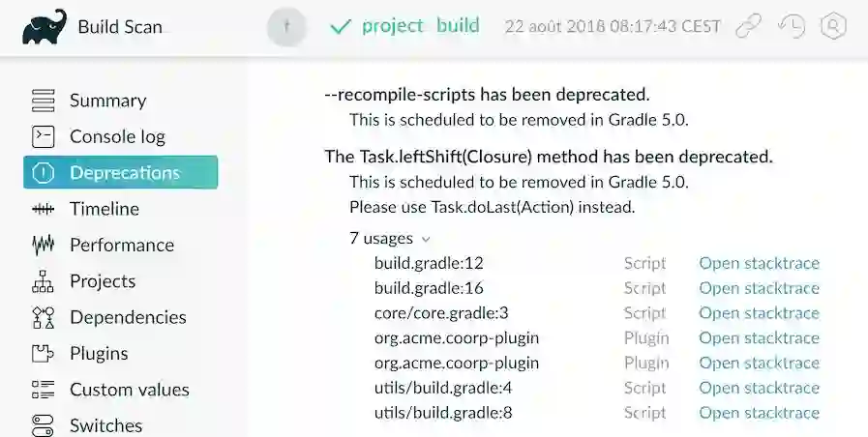This screenshot has width=868, height=437.
Task: Click the Console log terminal icon
Action: click(44, 136)
